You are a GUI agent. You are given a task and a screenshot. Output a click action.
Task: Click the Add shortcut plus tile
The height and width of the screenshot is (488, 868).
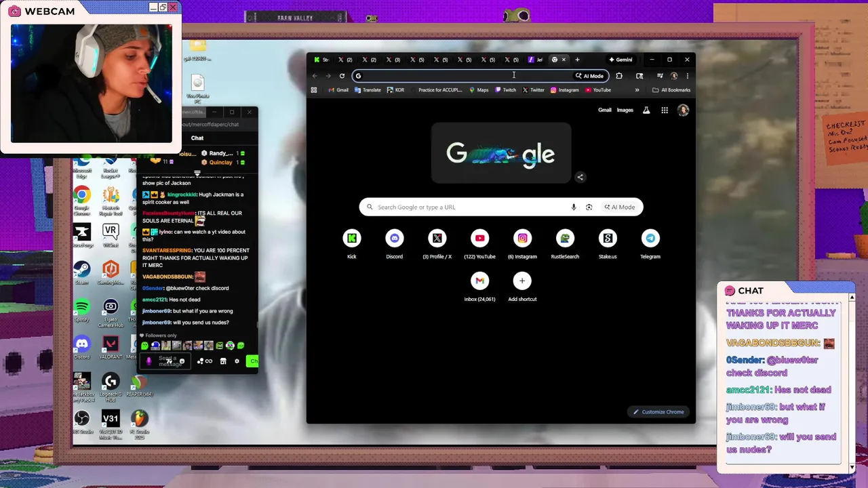pyautogui.click(x=522, y=287)
